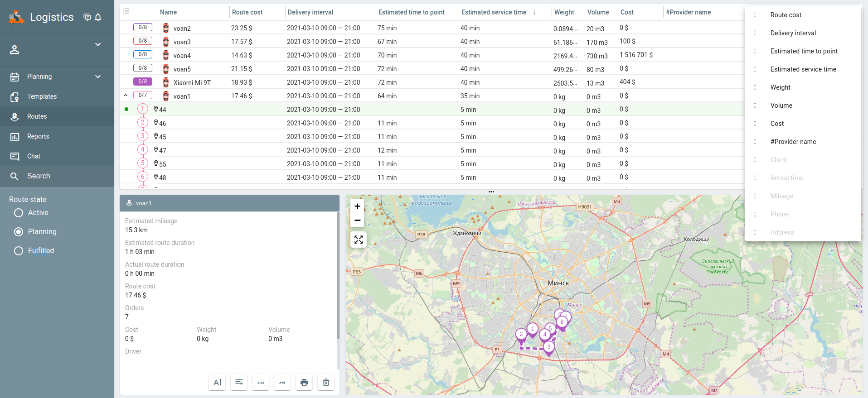
Task: Open the help chat icon
Action: coord(87,17)
